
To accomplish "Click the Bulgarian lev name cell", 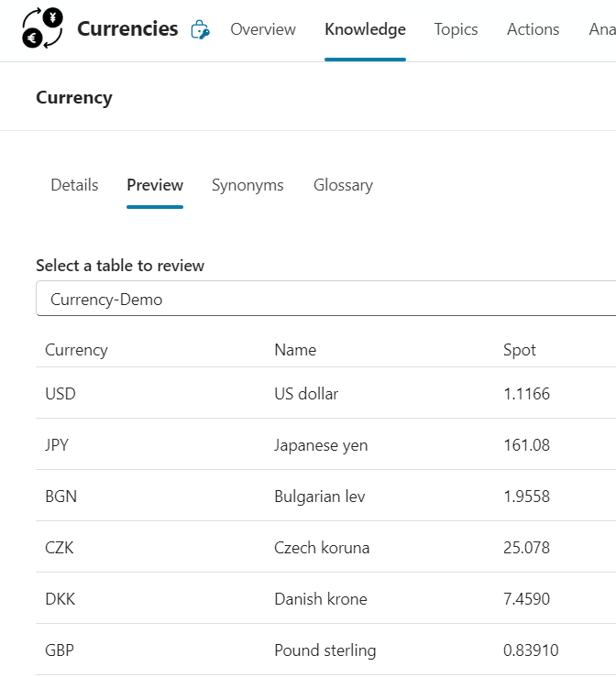I will [320, 497].
